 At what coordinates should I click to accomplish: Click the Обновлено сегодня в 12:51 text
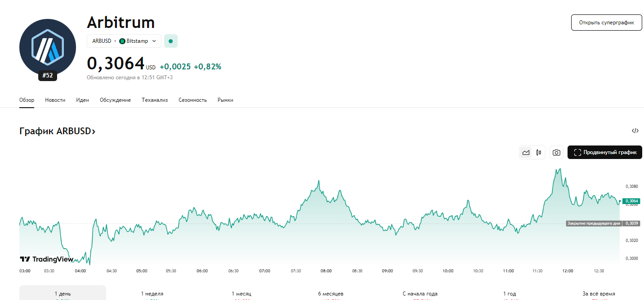(x=130, y=77)
